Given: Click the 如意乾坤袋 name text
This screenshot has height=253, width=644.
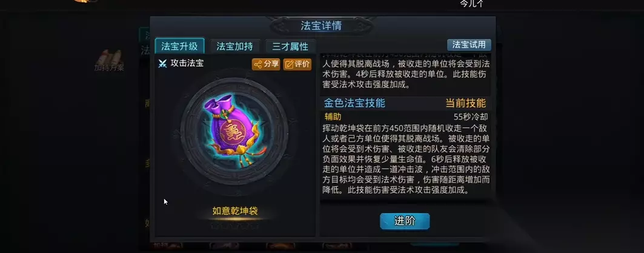Looking at the screenshot, I should point(235,211).
